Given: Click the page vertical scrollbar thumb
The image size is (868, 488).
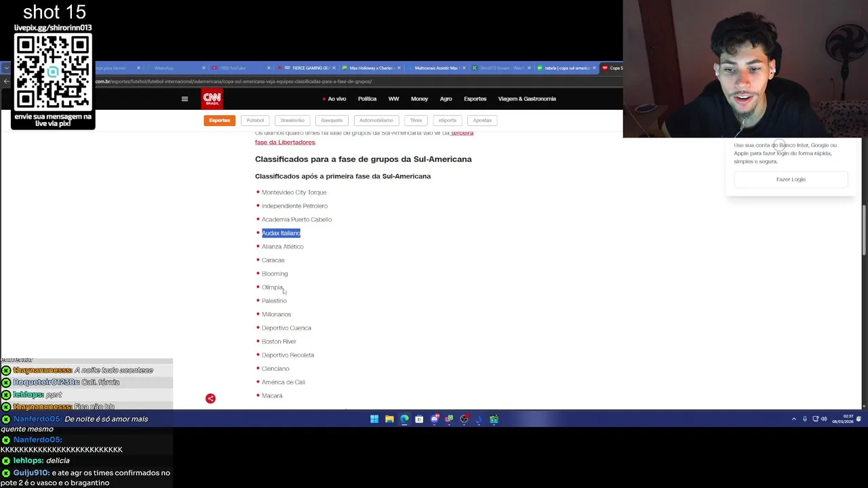Looking at the screenshot, I should click(864, 230).
